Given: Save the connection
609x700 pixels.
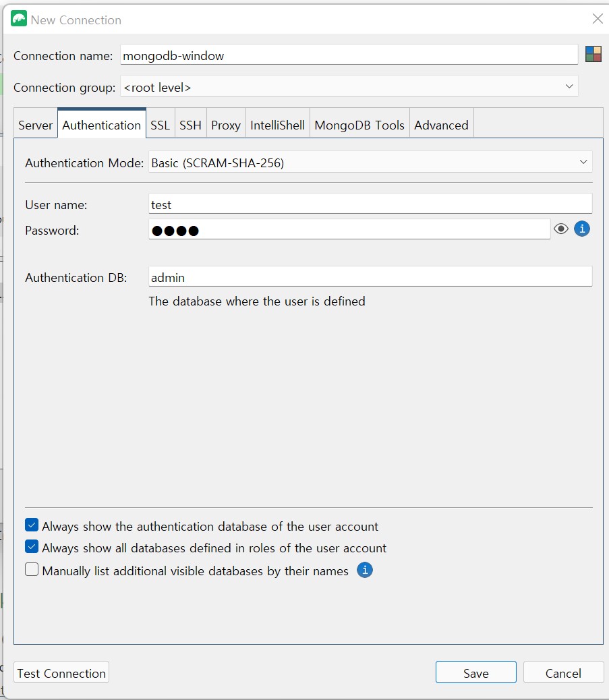Looking at the screenshot, I should pos(476,673).
